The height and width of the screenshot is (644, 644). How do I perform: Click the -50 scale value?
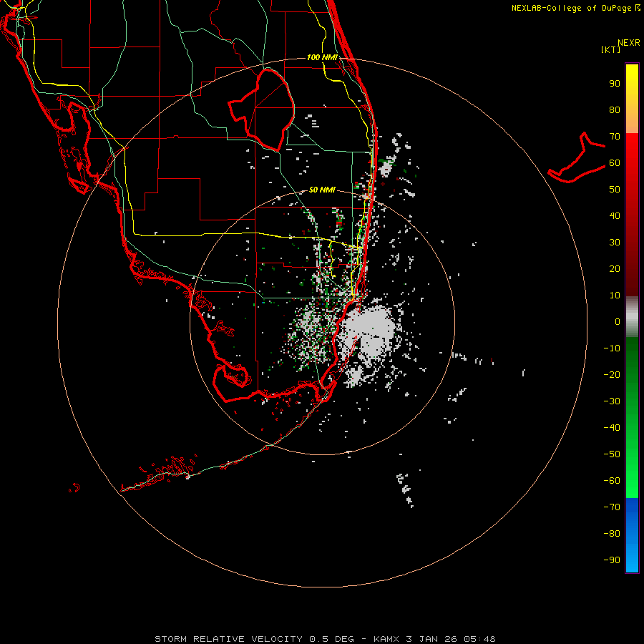point(612,454)
